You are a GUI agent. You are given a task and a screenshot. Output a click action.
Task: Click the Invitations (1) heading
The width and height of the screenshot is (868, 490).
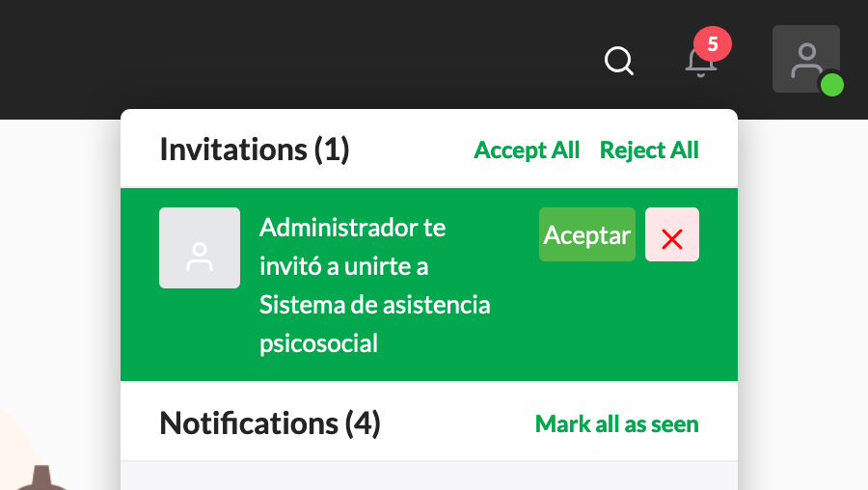pyautogui.click(x=255, y=150)
